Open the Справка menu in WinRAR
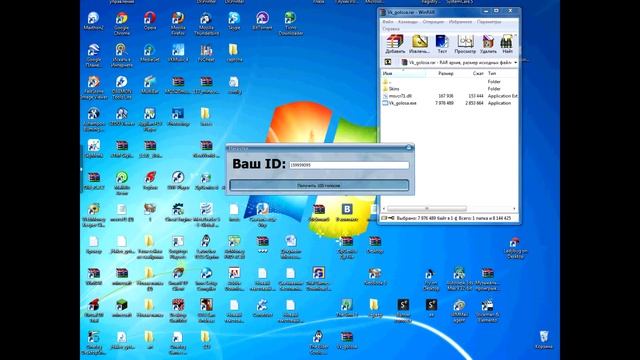Viewport: 640px width, 360px height. tap(391, 29)
